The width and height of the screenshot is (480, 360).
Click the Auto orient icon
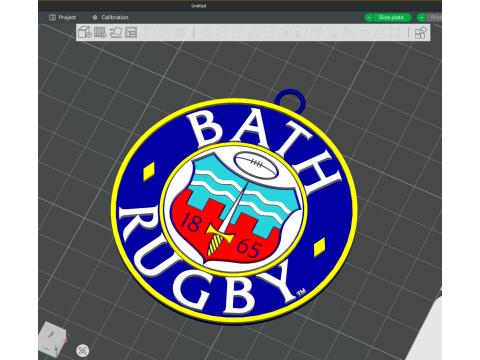(116, 33)
